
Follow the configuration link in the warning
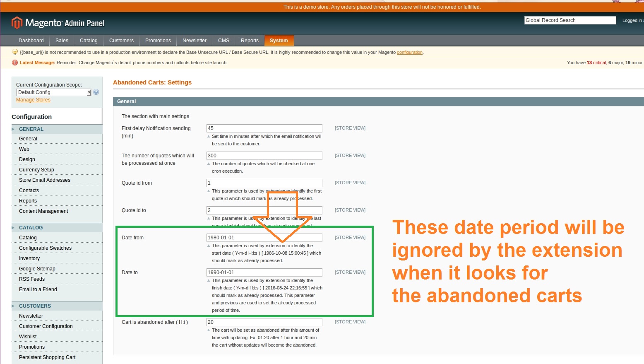point(410,52)
